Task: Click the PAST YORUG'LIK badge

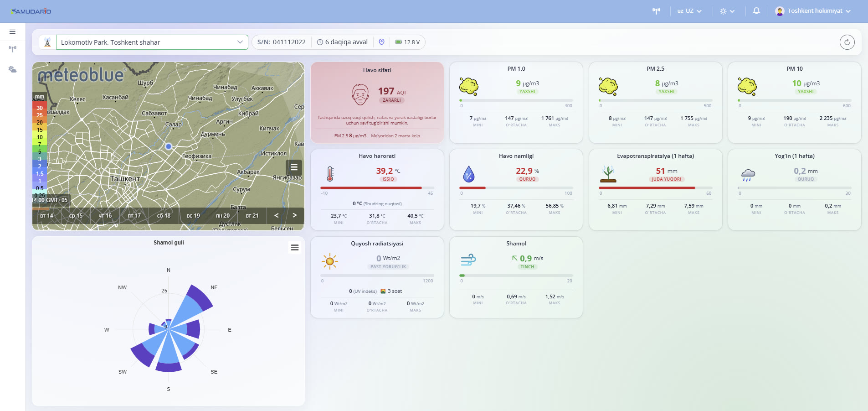Action: (388, 267)
